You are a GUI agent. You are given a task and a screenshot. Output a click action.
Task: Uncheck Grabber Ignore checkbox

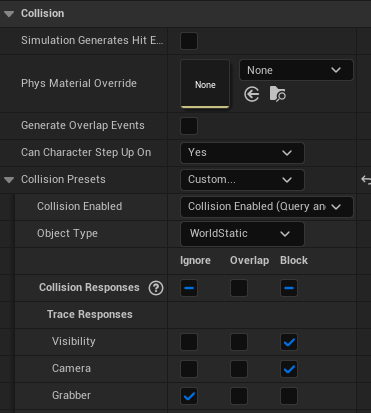189,396
